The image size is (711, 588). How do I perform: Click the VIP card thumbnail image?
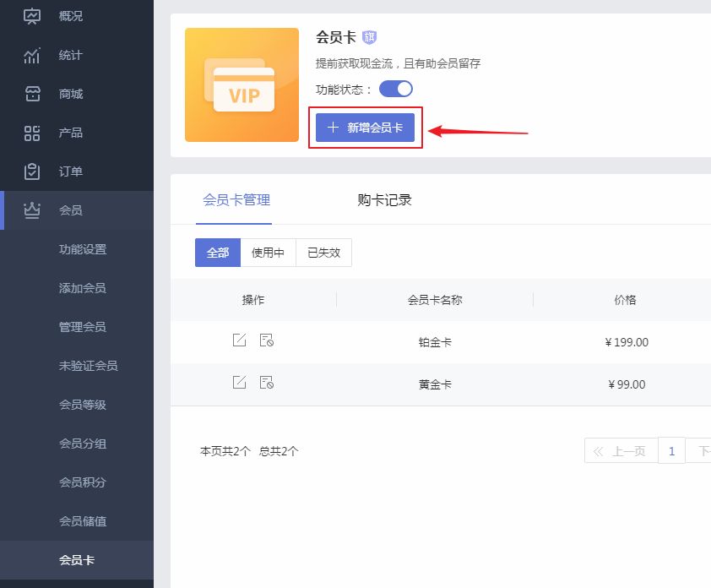(x=242, y=85)
